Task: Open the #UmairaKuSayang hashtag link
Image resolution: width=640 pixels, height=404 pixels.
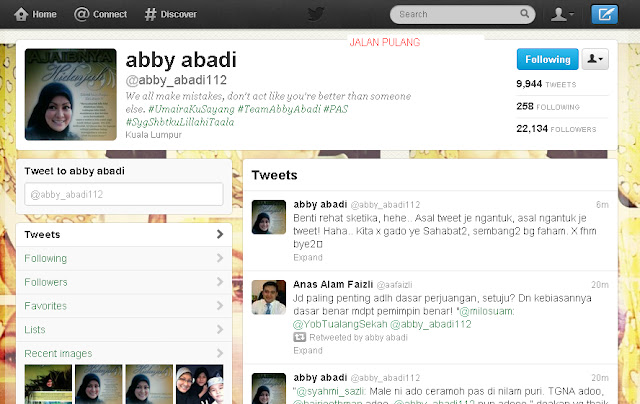Action: (191, 109)
